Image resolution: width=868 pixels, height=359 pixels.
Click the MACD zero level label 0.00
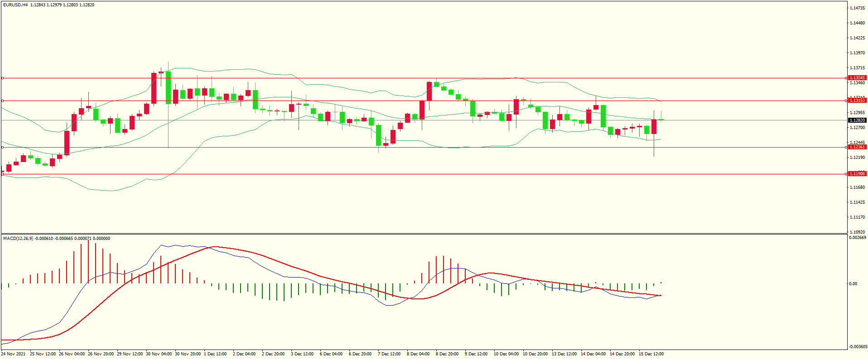853,284
